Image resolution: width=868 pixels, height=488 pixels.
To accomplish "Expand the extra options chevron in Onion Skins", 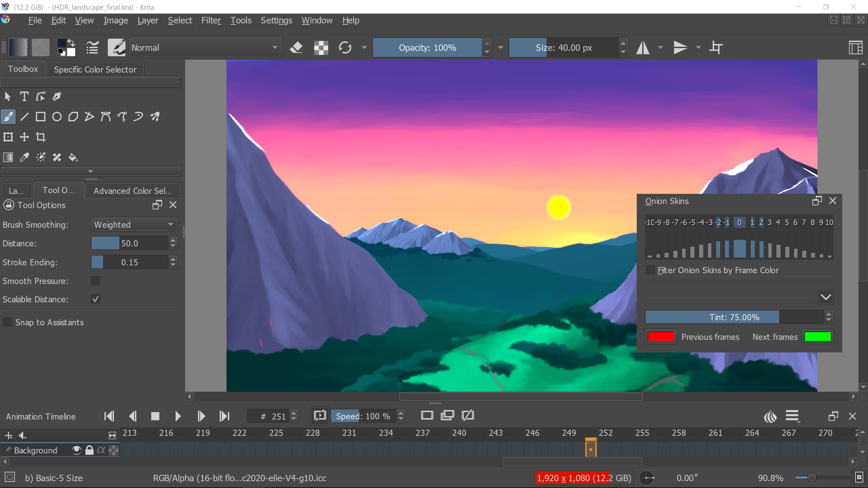I will pyautogui.click(x=826, y=297).
